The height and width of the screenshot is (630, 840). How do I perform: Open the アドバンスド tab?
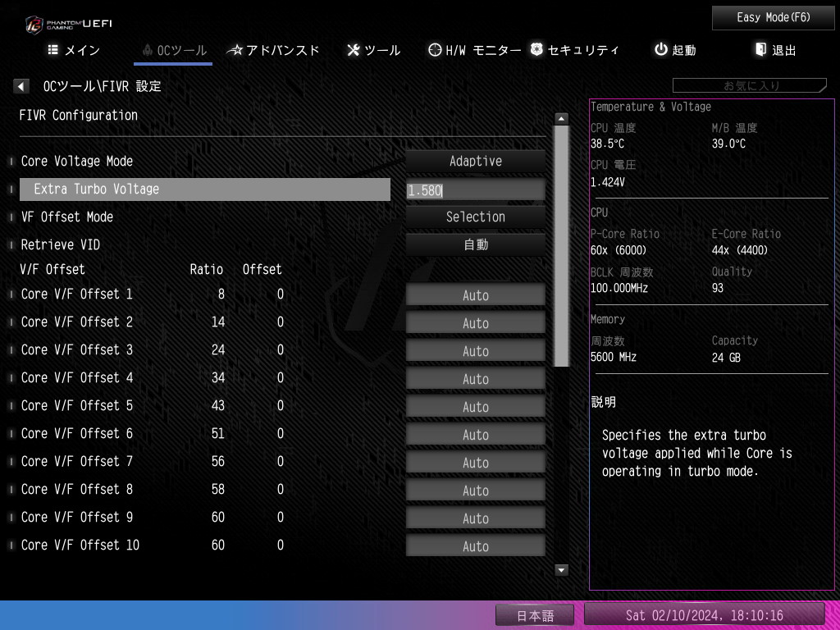[x=273, y=50]
